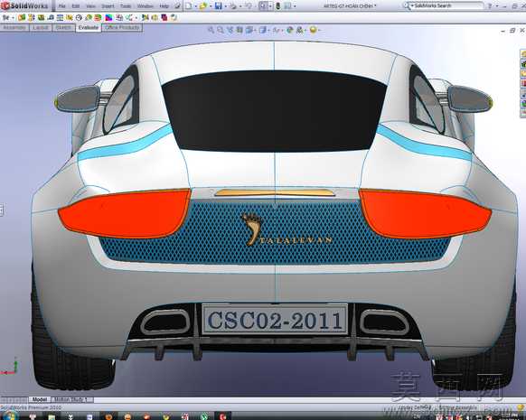526x420 pixels.
Task: Expand the Select tool dropdown arrow
Action: [x=270, y=6]
